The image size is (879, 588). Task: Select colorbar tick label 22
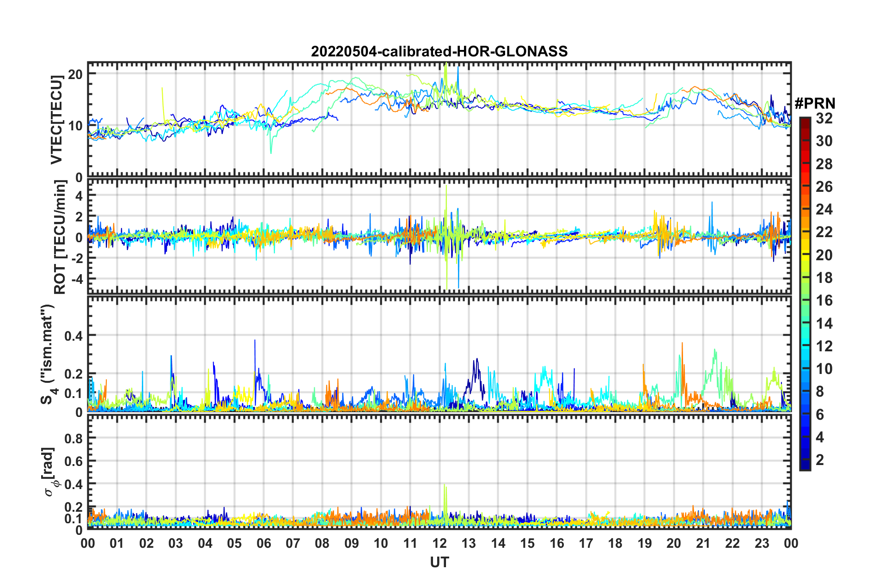(824, 232)
